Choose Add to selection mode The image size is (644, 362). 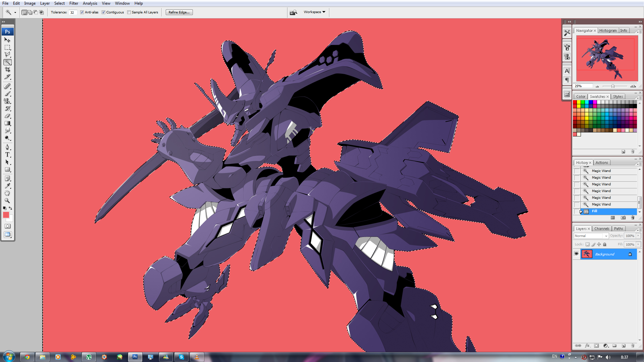30,12
